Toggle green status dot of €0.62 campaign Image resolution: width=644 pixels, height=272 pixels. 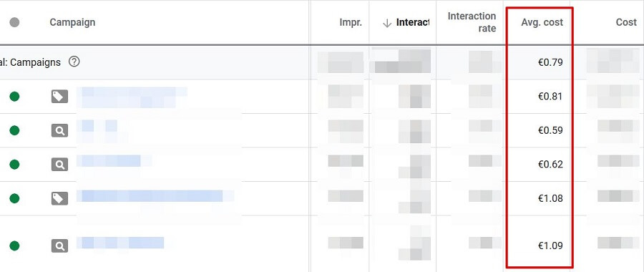14,165
